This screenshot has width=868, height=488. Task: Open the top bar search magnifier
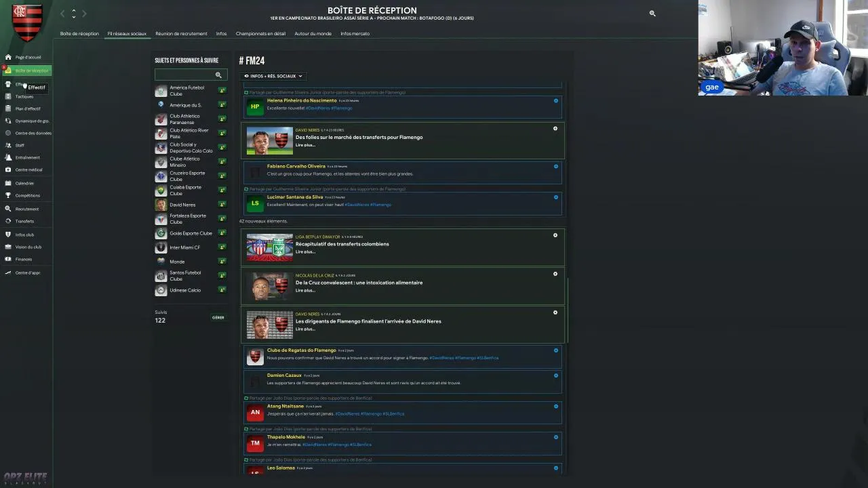click(652, 13)
